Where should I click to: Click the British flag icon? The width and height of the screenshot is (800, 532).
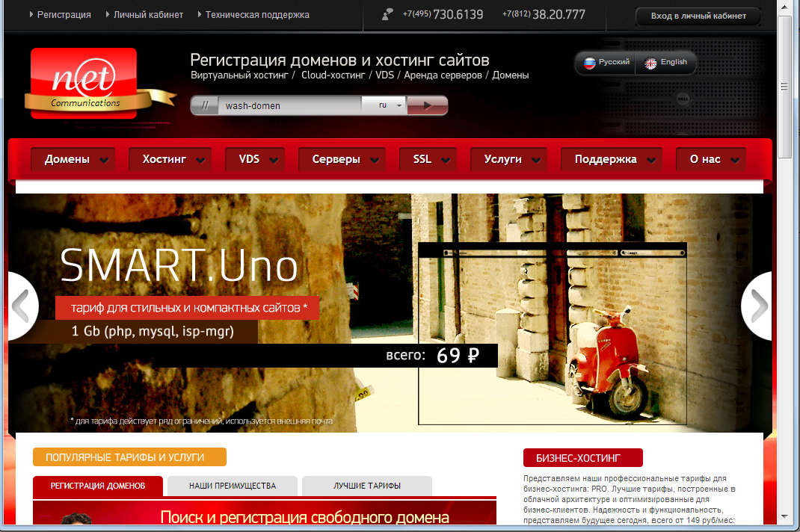pyautogui.click(x=650, y=63)
